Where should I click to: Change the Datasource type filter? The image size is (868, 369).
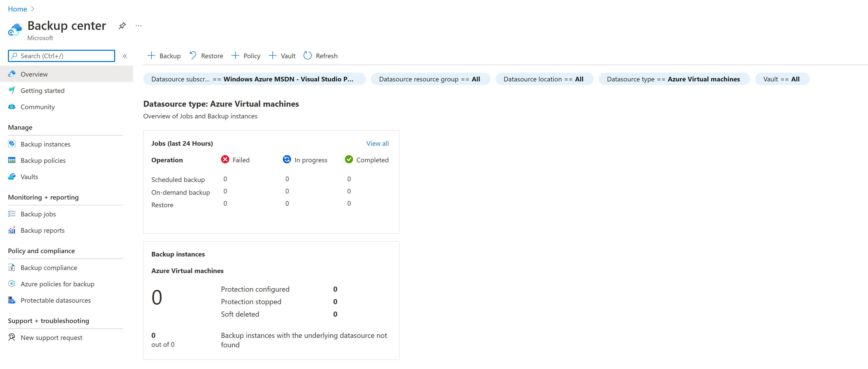[x=674, y=79]
